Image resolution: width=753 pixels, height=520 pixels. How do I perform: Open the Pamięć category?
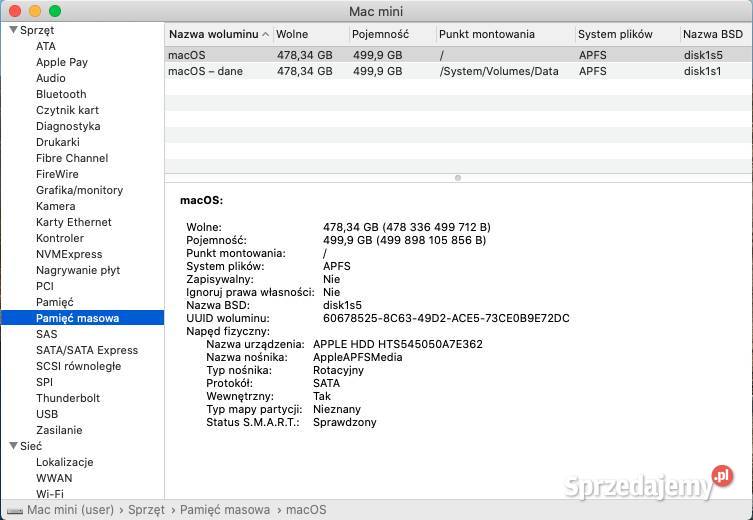coord(55,302)
